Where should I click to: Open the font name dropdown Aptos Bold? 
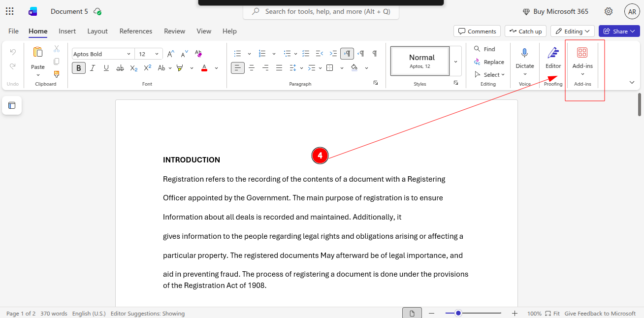102,54
